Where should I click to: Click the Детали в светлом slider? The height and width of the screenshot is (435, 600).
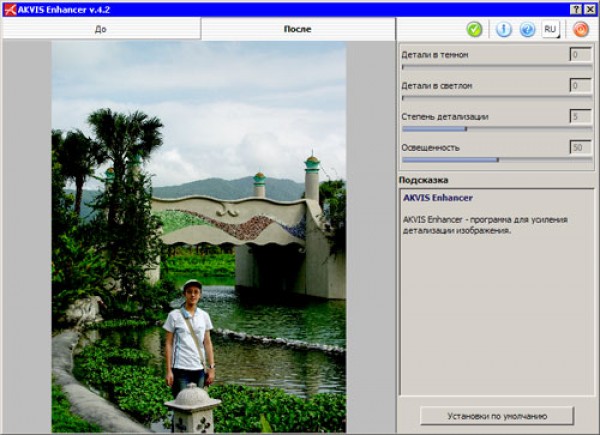tap(497, 98)
